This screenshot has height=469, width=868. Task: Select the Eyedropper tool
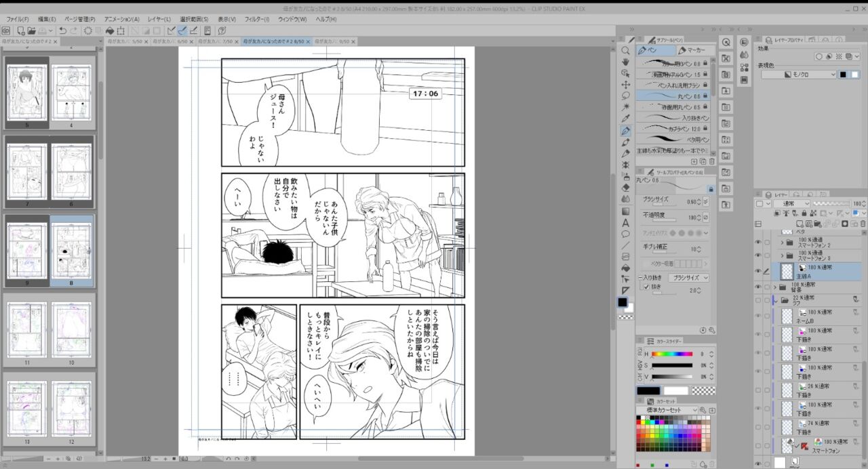click(x=625, y=119)
